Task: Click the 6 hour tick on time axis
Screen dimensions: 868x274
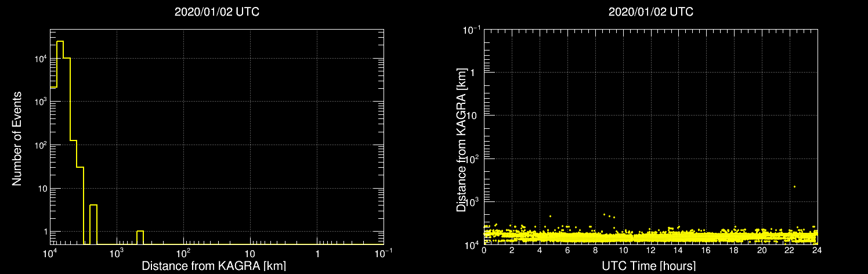Action: pos(567,250)
